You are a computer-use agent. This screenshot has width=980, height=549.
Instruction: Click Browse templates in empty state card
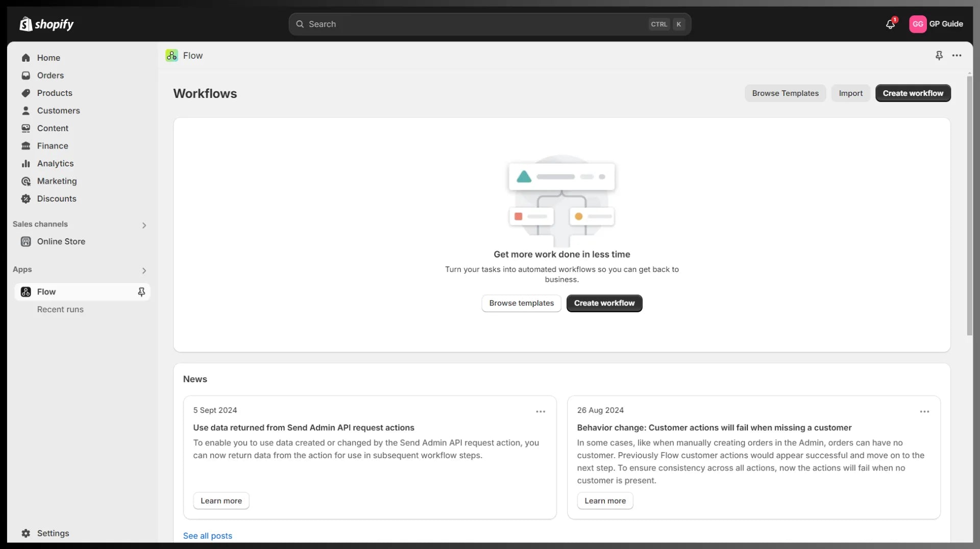pyautogui.click(x=521, y=303)
